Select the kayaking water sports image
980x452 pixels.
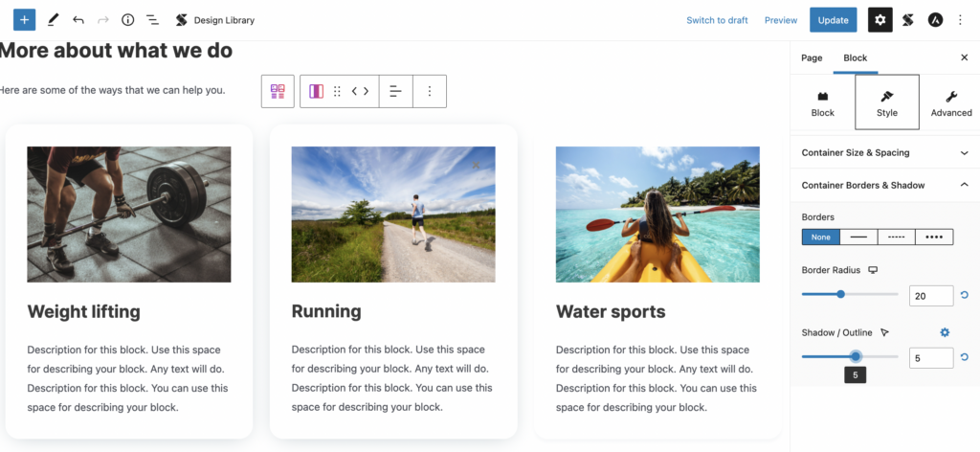pyautogui.click(x=657, y=215)
